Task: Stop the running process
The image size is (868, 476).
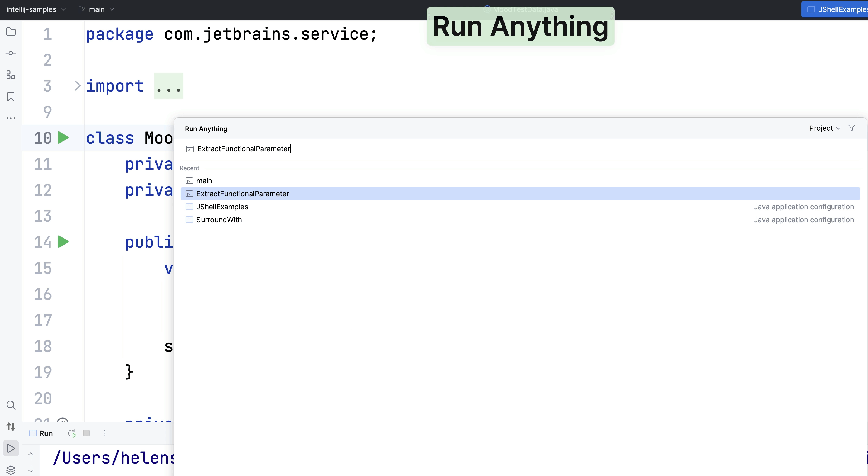Action: tap(86, 434)
